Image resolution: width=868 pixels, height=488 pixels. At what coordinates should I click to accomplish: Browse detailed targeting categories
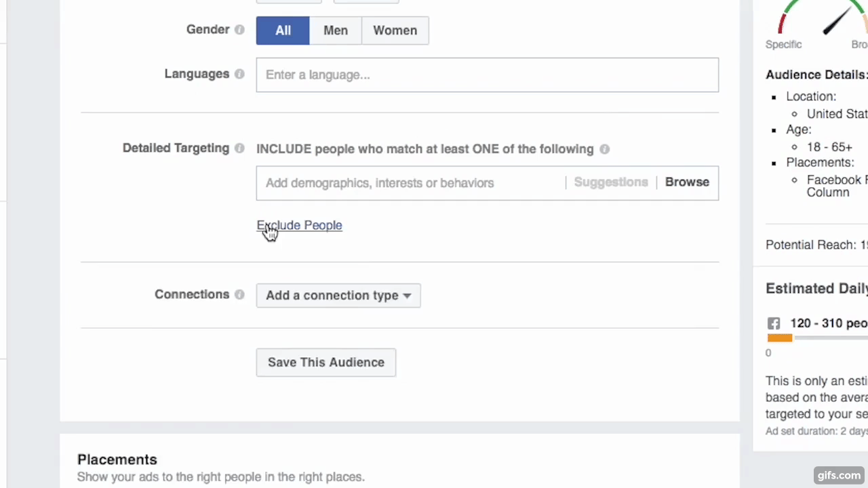[687, 182]
